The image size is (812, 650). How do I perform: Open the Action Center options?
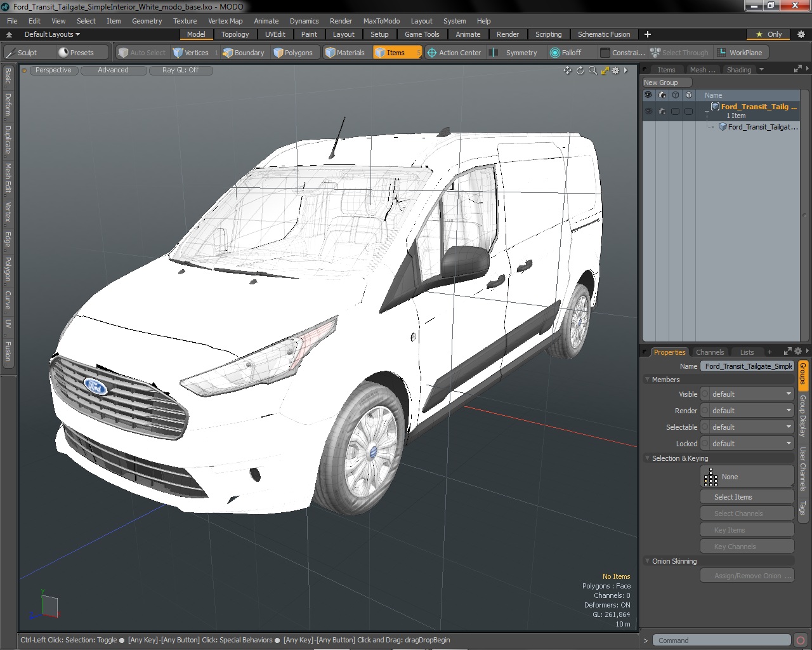[454, 53]
